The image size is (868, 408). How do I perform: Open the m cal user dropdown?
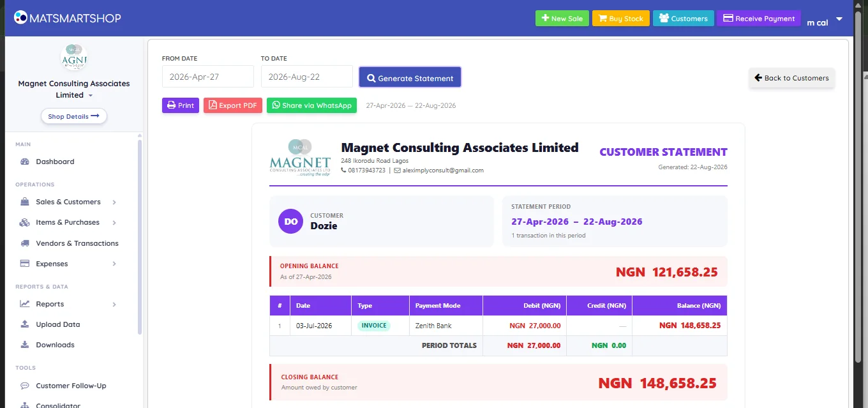click(x=824, y=20)
